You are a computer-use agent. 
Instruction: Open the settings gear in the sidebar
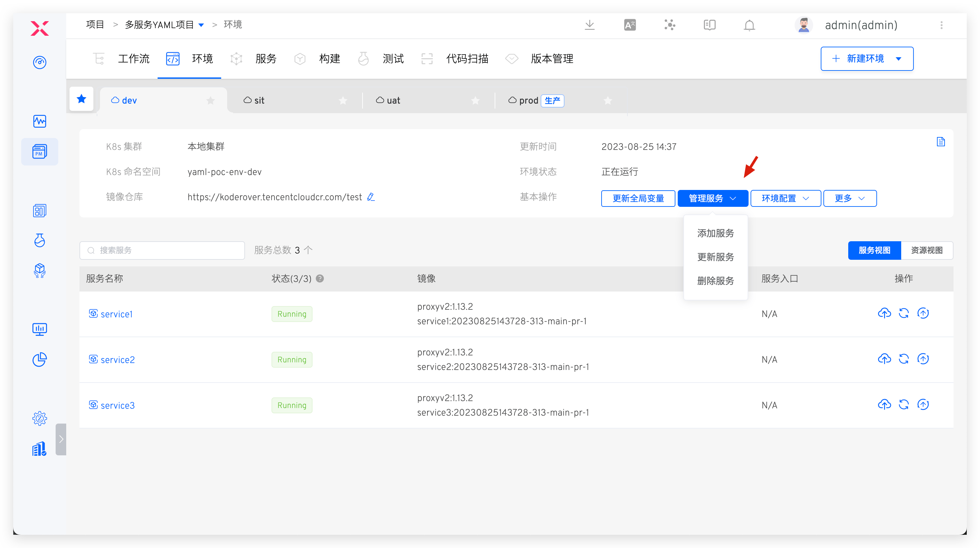pyautogui.click(x=40, y=418)
